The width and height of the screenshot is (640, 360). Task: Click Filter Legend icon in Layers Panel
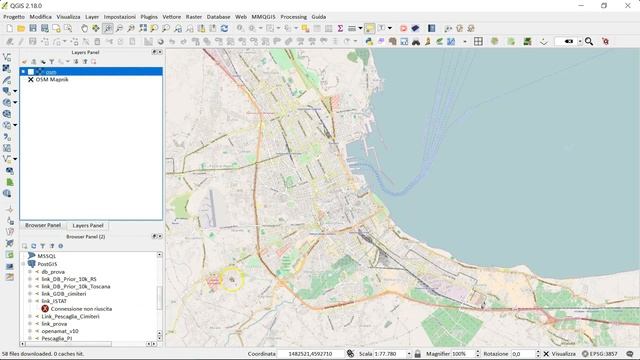(52, 62)
